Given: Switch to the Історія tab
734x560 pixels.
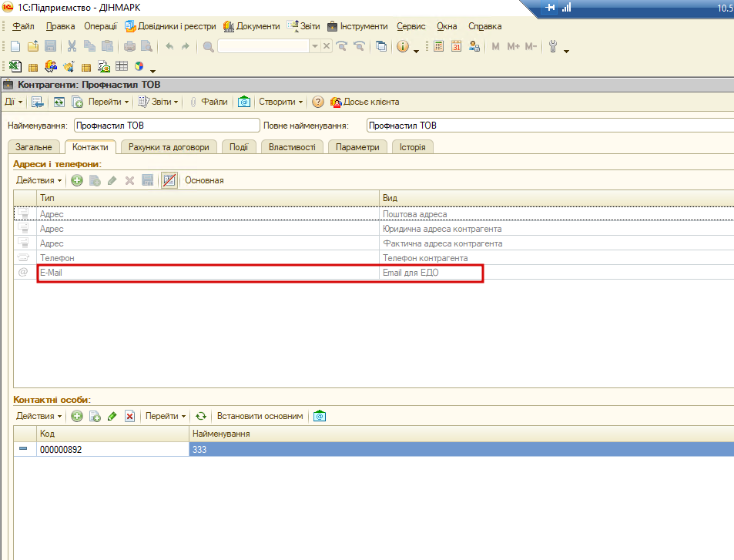Looking at the screenshot, I should [412, 147].
